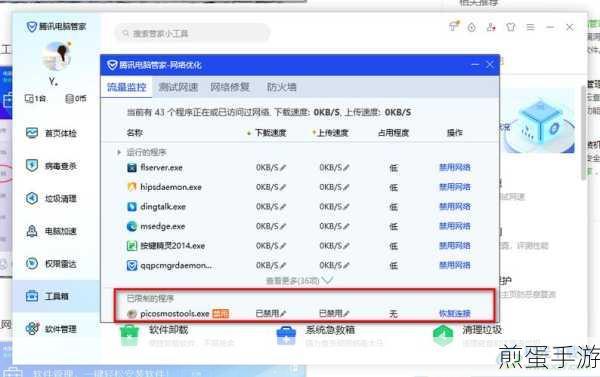
Task: Click 禁用网络 for 按键精灵2014.exe
Action: tap(455, 245)
